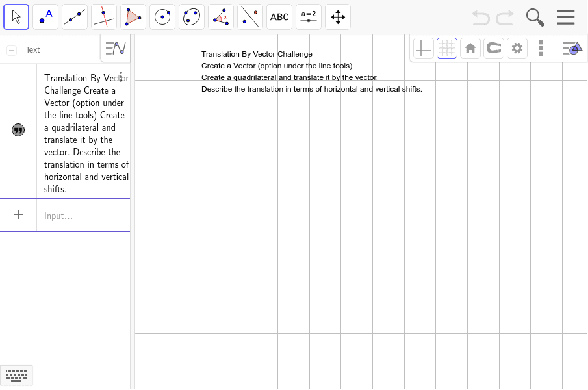
Task: Select the ABC Text tool
Action: pos(279,17)
